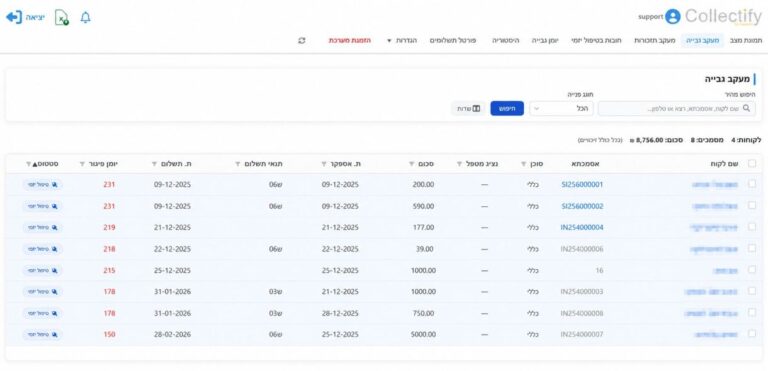
Task: Select the IN254000007 row checkbox
Action: point(752,333)
